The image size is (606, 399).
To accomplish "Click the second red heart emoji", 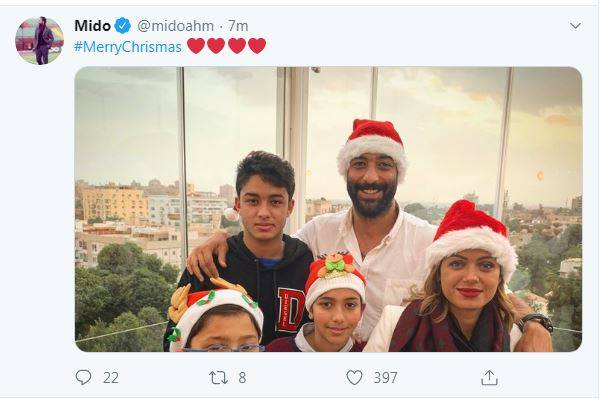I will click(x=216, y=46).
